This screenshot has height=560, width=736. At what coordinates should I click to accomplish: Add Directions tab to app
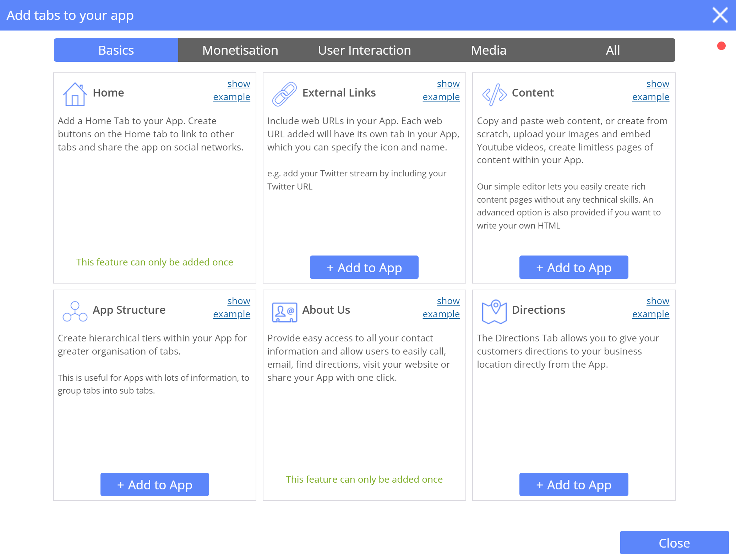[573, 484]
